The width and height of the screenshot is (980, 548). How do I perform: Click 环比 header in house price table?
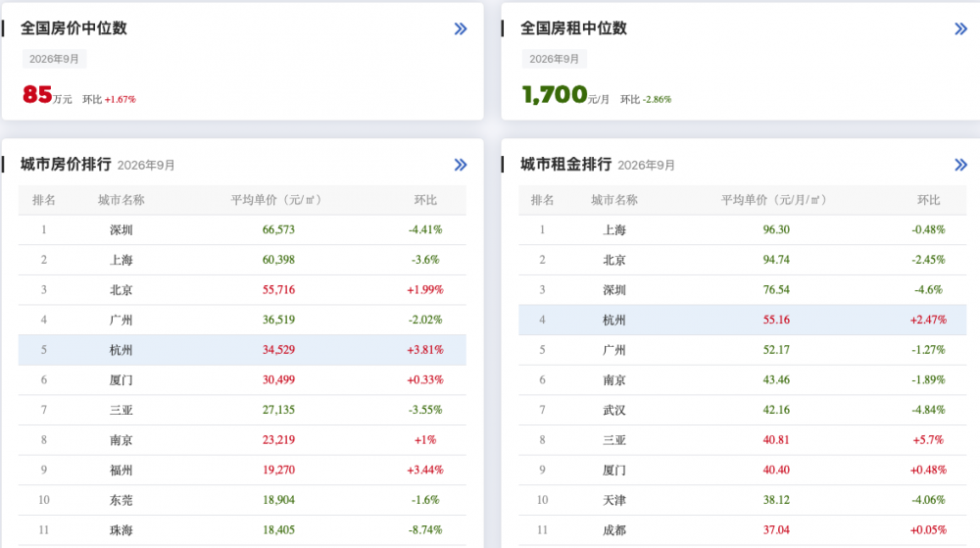[x=425, y=200]
